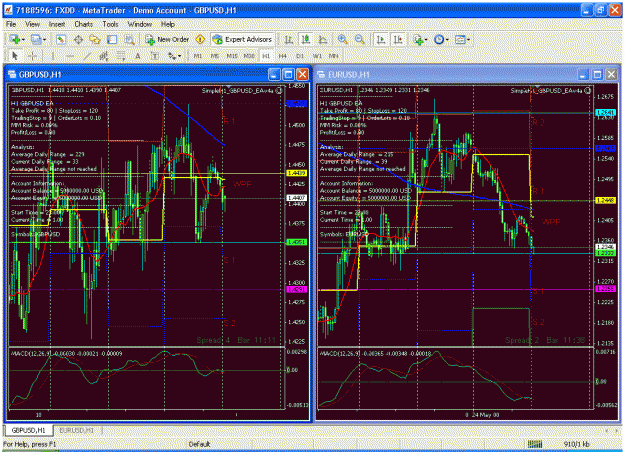Select the text A tool
This screenshot has width=625, height=452.
(x=138, y=56)
